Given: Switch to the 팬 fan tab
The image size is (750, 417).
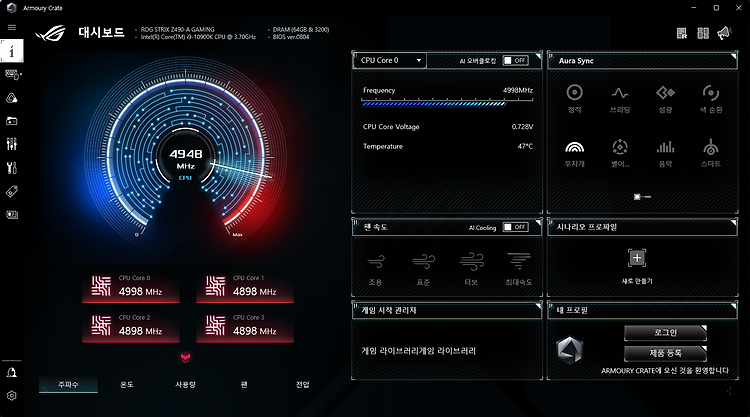Looking at the screenshot, I should tap(244, 384).
